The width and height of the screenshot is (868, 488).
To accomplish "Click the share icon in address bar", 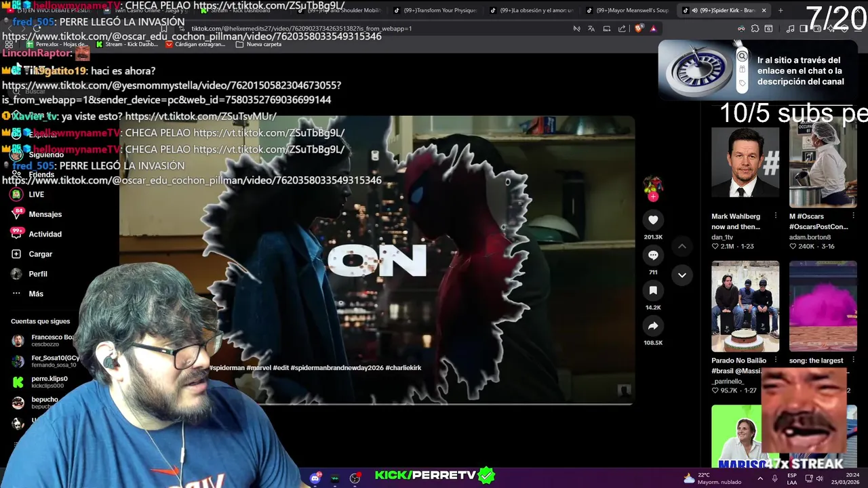I will point(622,28).
